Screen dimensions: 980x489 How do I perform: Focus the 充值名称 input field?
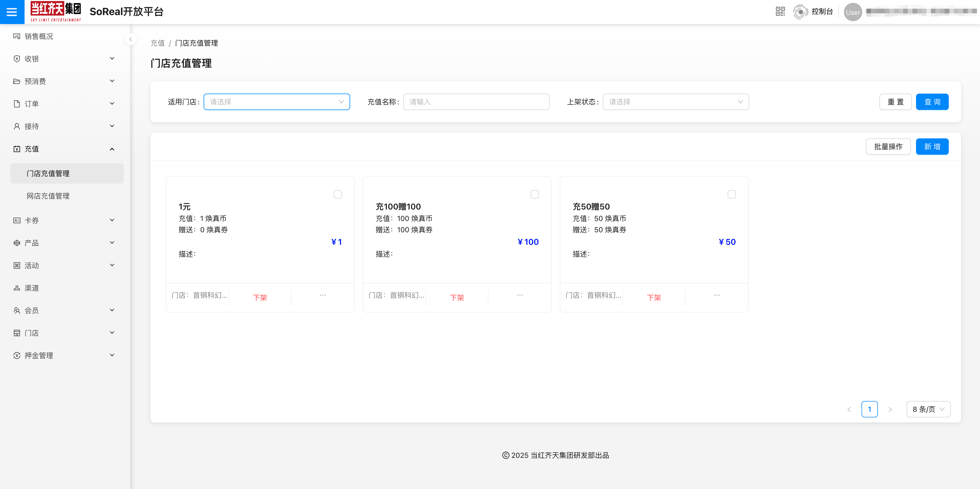476,102
